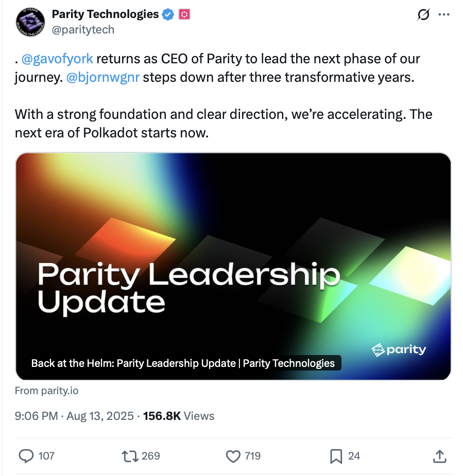Click the @paritytech handle

point(83,30)
